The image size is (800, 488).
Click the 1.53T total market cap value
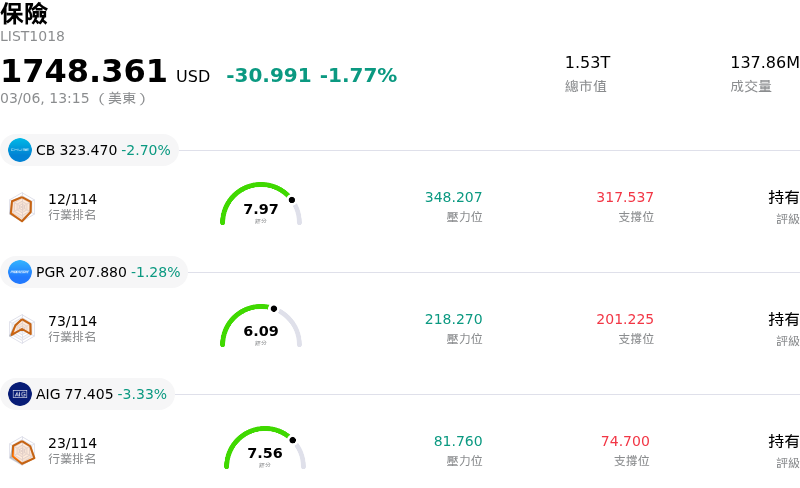(x=587, y=63)
